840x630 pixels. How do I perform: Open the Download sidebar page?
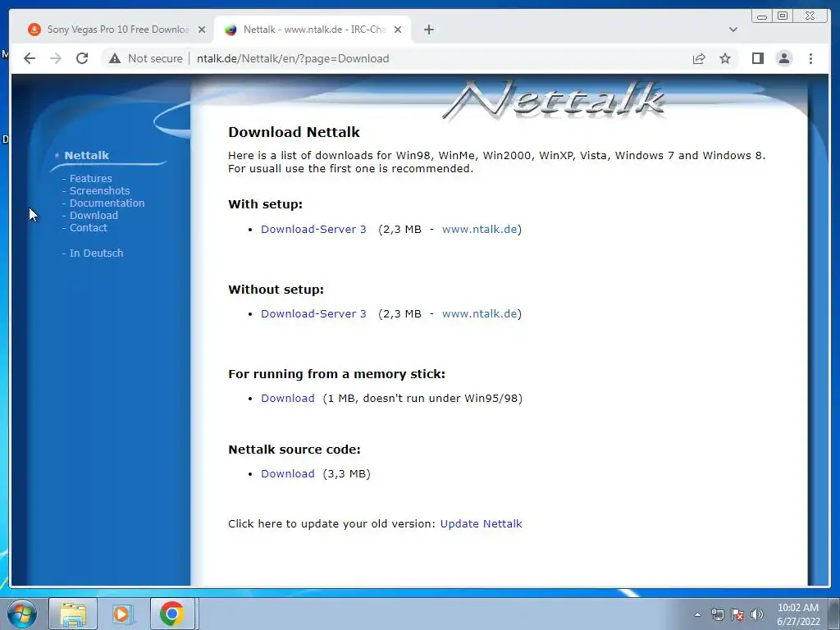(x=94, y=216)
